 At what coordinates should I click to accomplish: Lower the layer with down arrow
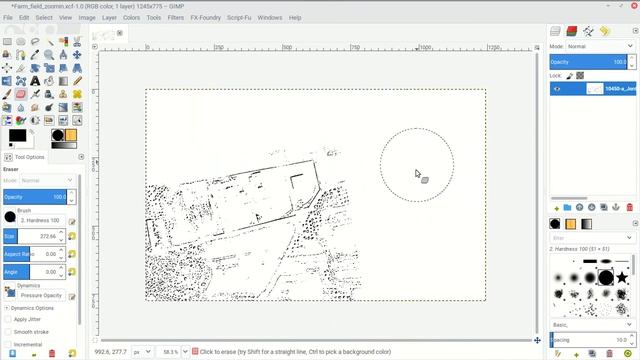point(591,207)
